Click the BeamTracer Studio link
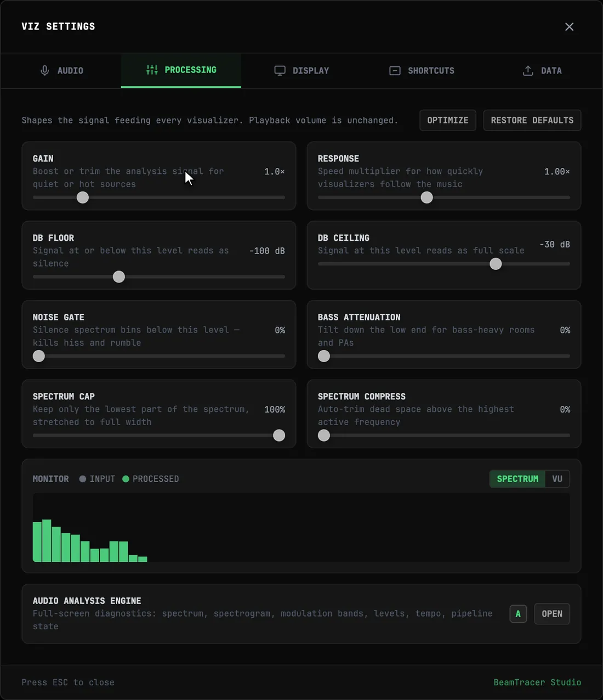 537,682
